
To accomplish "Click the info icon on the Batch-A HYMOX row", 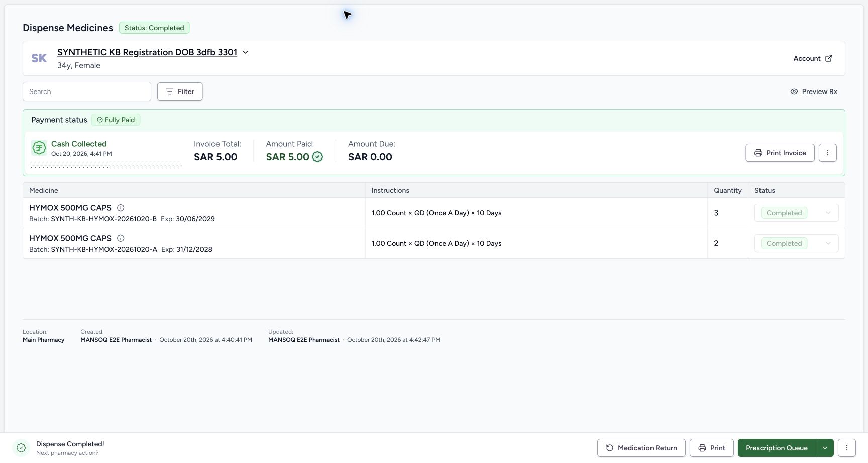I will (121, 238).
